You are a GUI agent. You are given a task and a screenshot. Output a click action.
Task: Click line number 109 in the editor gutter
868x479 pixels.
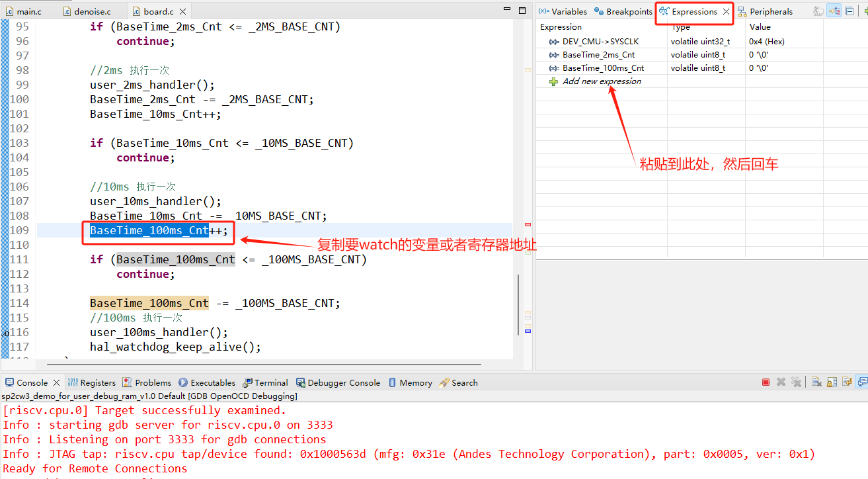coord(19,230)
